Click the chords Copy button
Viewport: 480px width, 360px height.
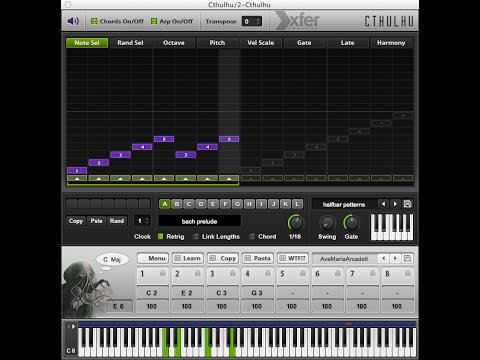coord(223,258)
